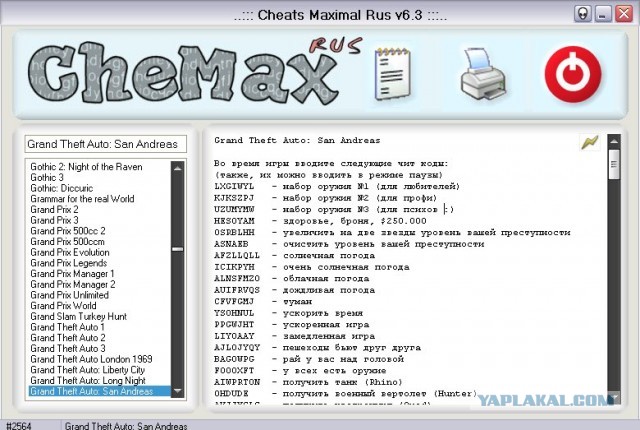Image resolution: width=640 pixels, height=430 pixels.
Task: Select Grand Prix 3 in the list
Action: click(x=54, y=220)
